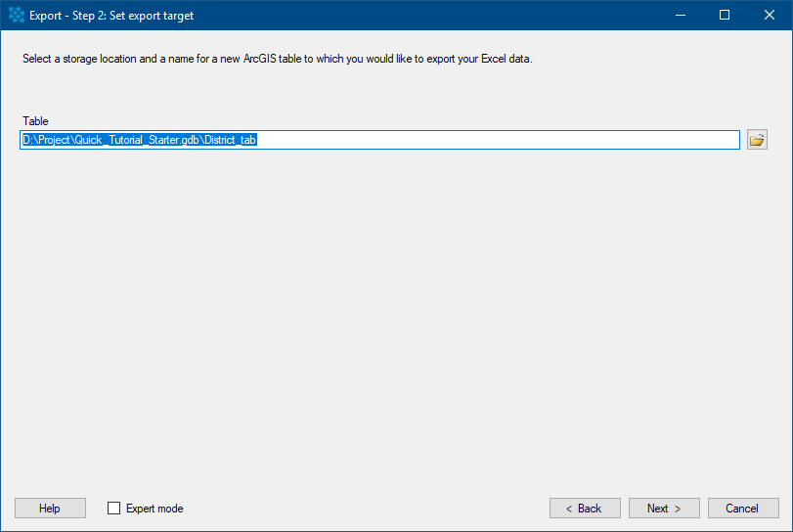Click the Expert mode label text
This screenshot has width=793, height=532.
tap(154, 509)
